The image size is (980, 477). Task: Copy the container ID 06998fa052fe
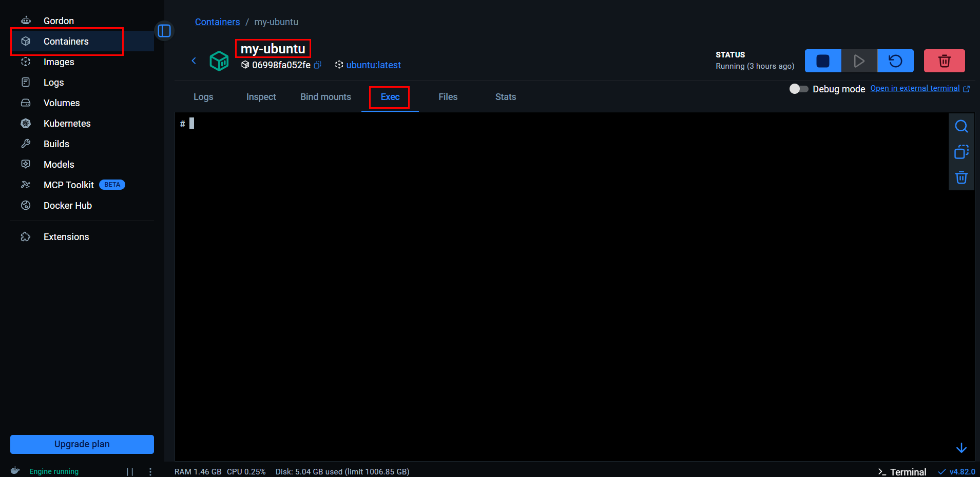click(318, 65)
